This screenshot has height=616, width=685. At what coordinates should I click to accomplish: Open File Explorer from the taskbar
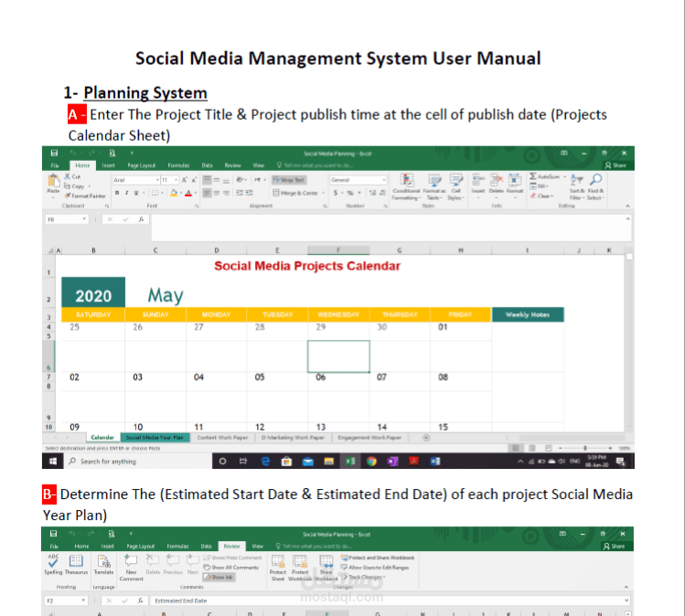(x=329, y=462)
